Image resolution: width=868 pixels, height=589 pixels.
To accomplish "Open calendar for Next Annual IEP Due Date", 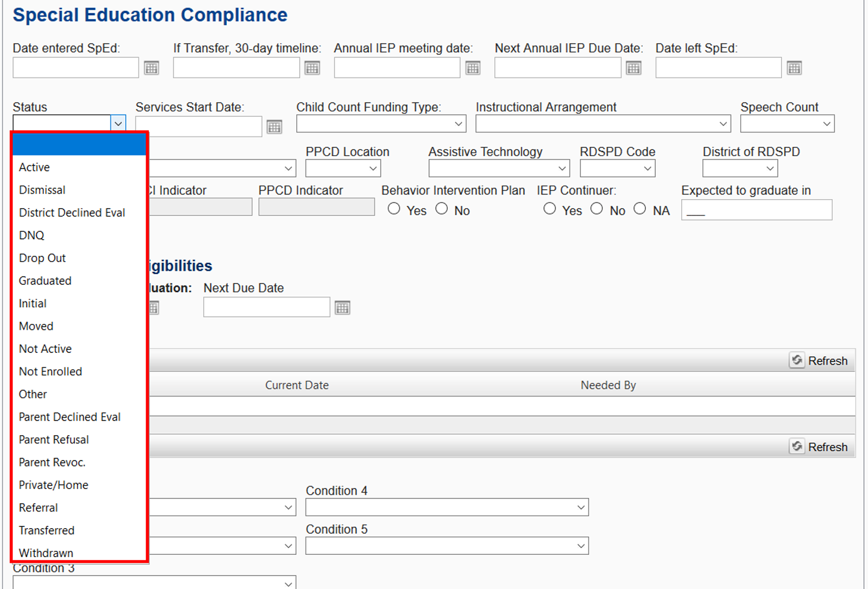I will [x=634, y=68].
